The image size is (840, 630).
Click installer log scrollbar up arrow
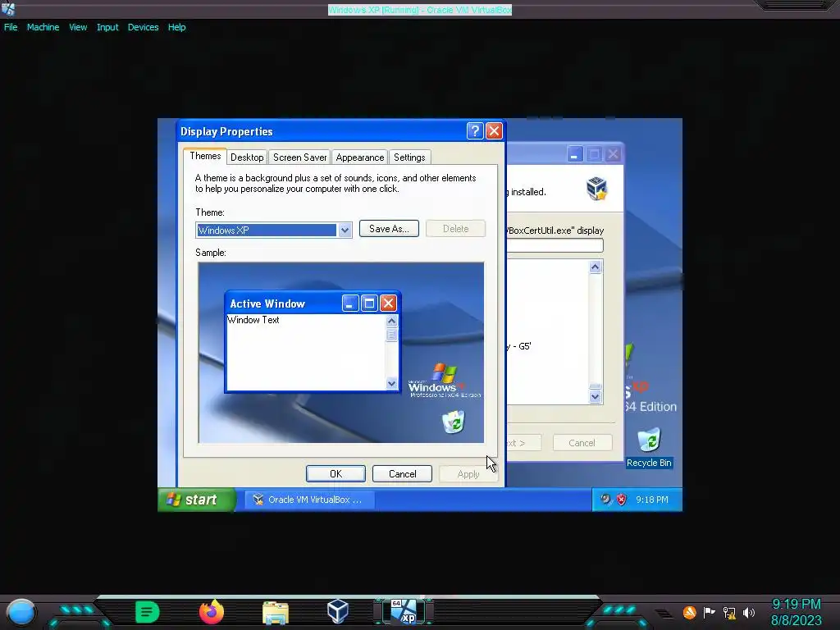(x=596, y=267)
